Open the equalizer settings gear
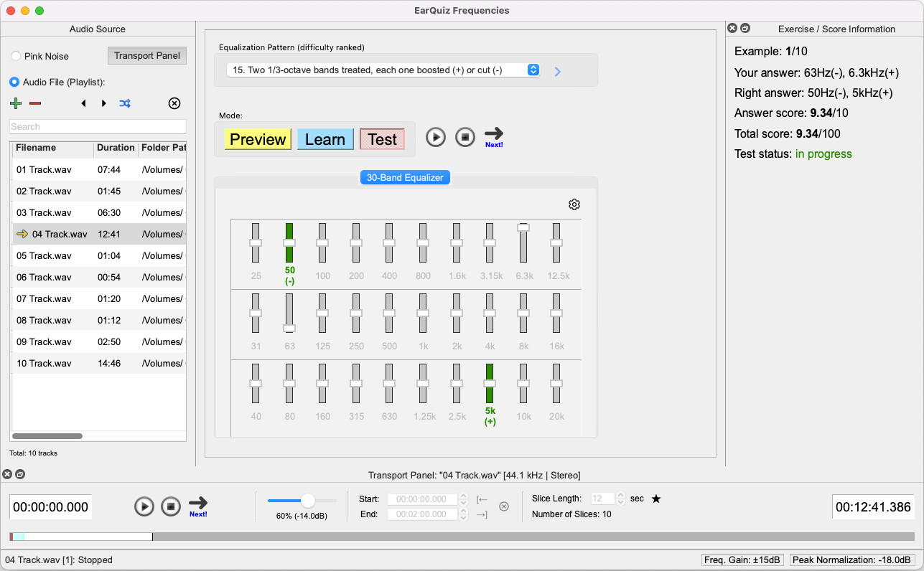The image size is (924, 571). click(x=574, y=204)
